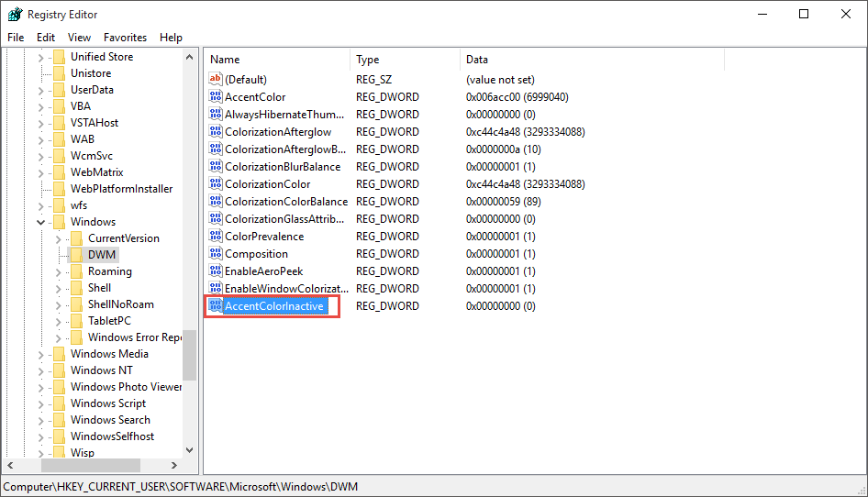Expand the WcmSvc key
868x497 pixels.
tap(40, 156)
